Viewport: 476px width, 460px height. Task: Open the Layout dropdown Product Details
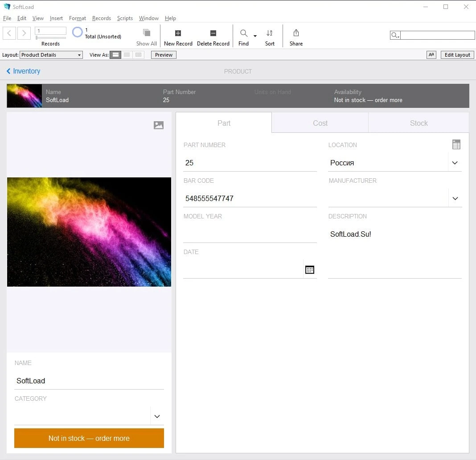click(51, 55)
